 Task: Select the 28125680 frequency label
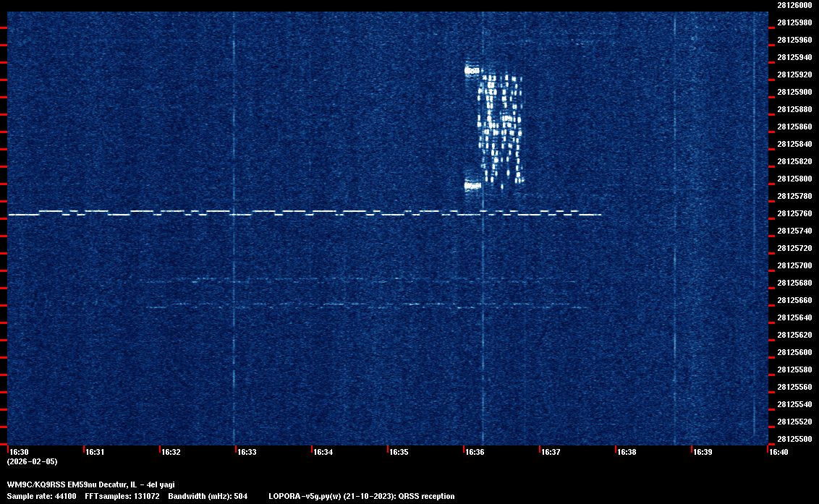point(794,283)
